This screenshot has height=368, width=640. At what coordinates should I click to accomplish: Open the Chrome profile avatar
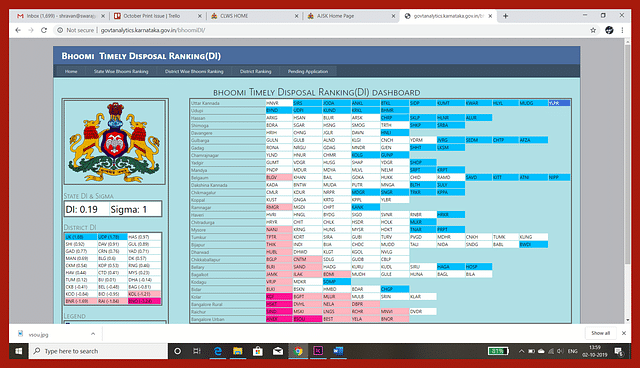[x=609, y=30]
